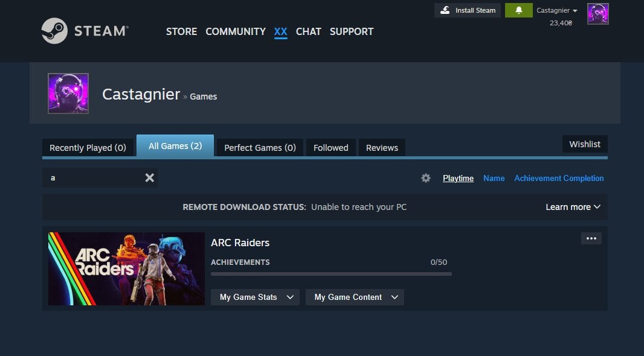The height and width of the screenshot is (356, 644).
Task: Open the Followed tab
Action: pos(330,148)
